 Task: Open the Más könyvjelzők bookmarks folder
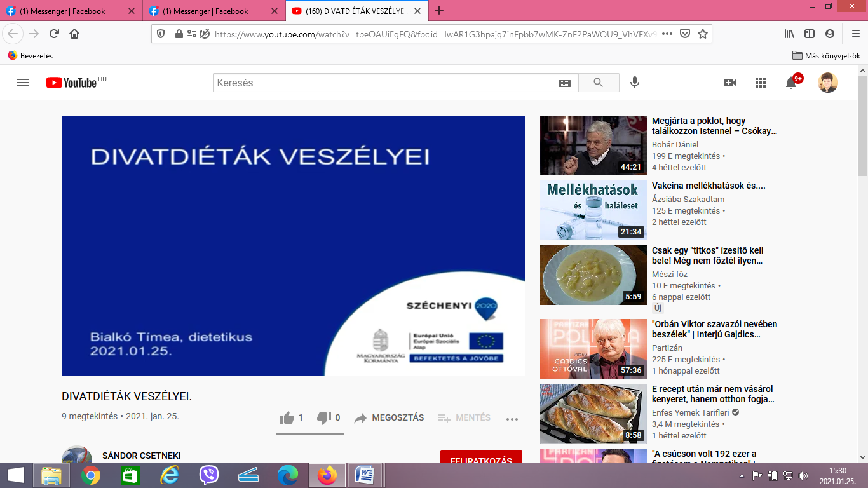(x=827, y=55)
